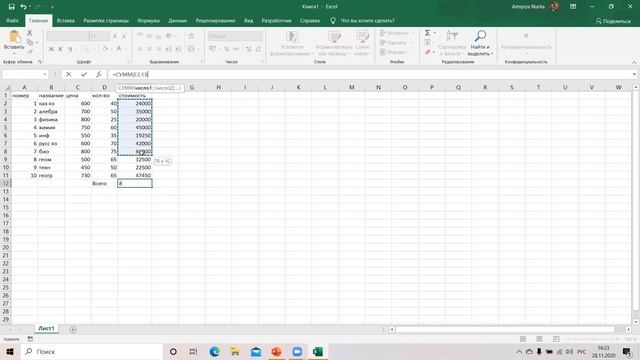Open the Mail app from the taskbar

pyautogui.click(x=256, y=351)
